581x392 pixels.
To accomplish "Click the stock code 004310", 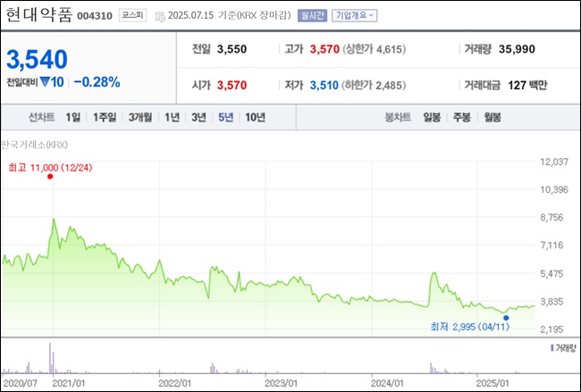I will (x=95, y=16).
